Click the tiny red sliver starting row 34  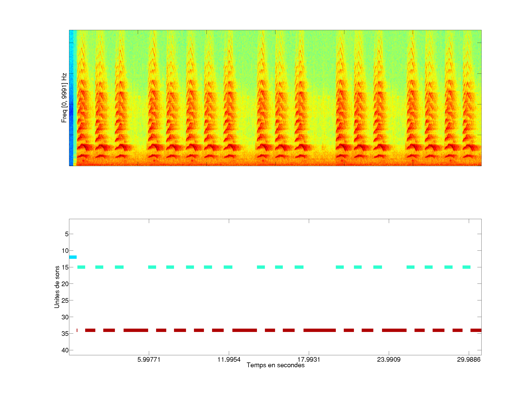tap(77, 330)
